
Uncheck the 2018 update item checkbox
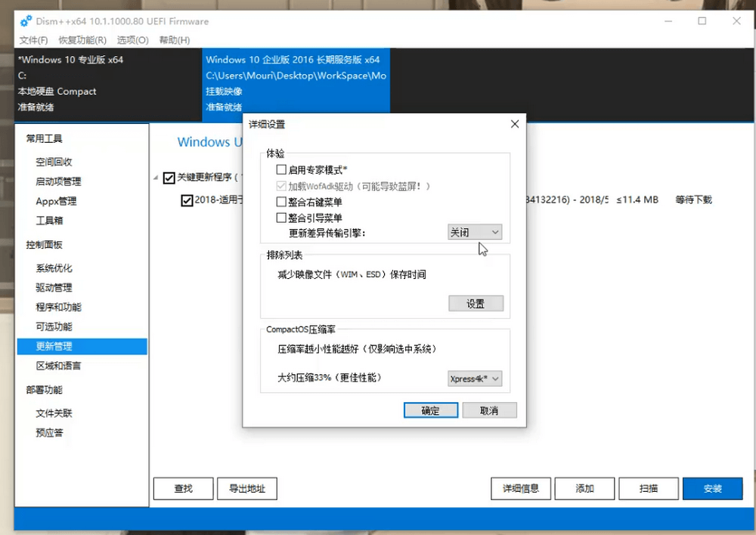[x=187, y=200]
